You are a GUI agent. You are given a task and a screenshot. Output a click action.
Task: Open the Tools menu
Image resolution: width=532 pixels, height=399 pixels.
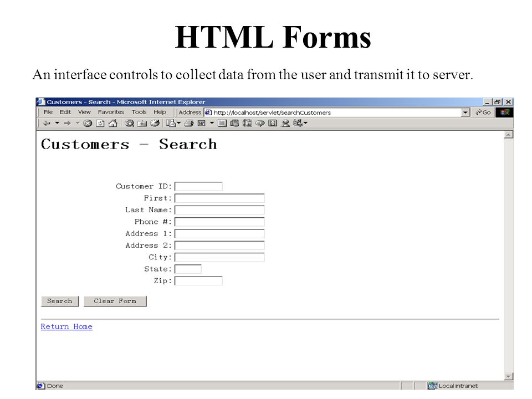tap(139, 112)
